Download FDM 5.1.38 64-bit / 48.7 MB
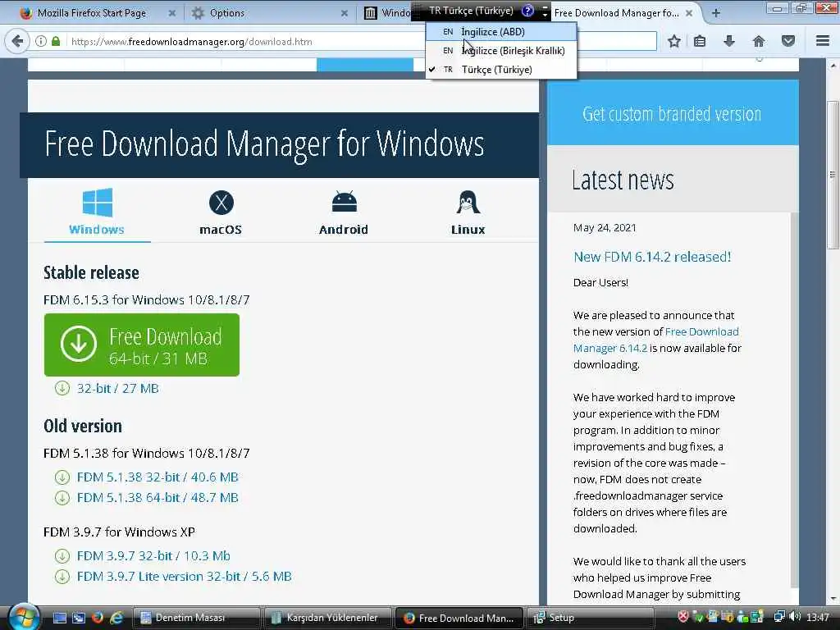Screen dimensions: 840x630 (x=157, y=498)
